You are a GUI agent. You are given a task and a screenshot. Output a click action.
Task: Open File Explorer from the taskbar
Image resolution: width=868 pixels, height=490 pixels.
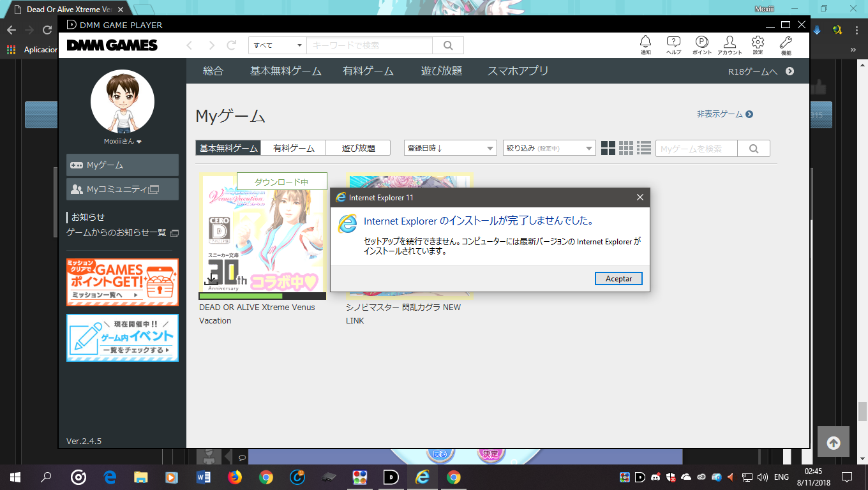tap(141, 477)
